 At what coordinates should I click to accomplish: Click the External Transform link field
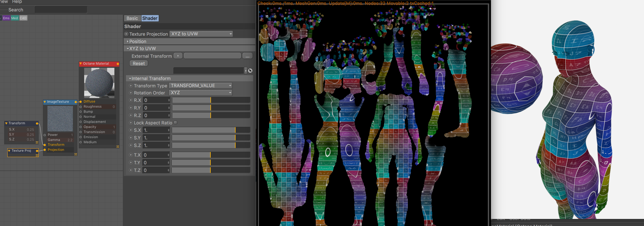pyautogui.click(x=212, y=56)
